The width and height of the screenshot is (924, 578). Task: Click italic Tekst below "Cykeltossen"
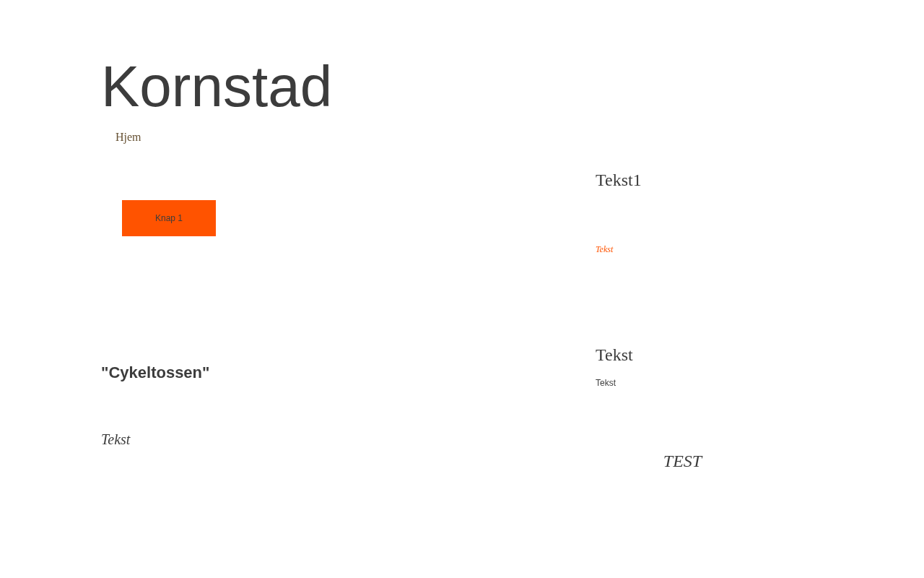coord(115,439)
